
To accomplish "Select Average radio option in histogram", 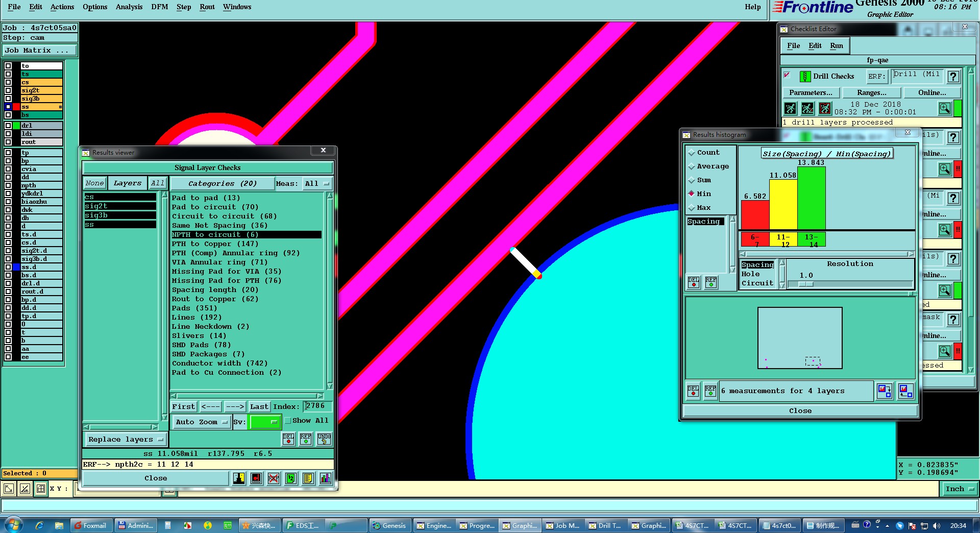I will point(708,166).
